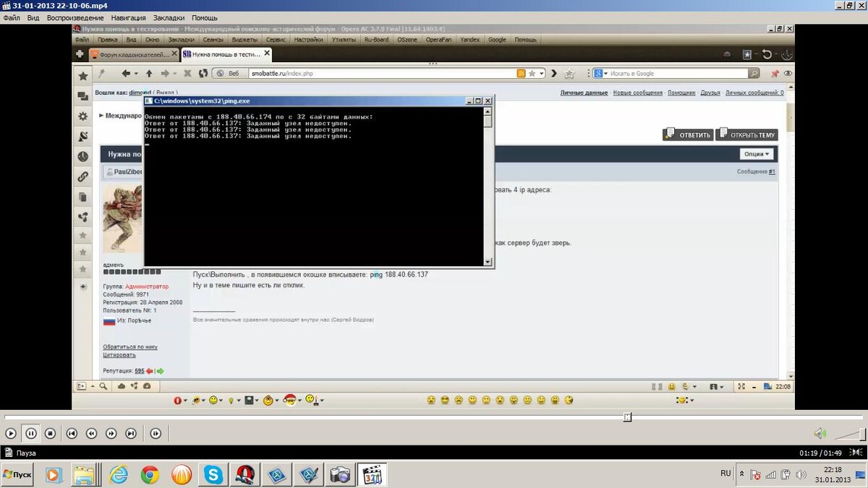The width and height of the screenshot is (868, 488).
Task: Open the Файл menu
Action: click(12, 17)
